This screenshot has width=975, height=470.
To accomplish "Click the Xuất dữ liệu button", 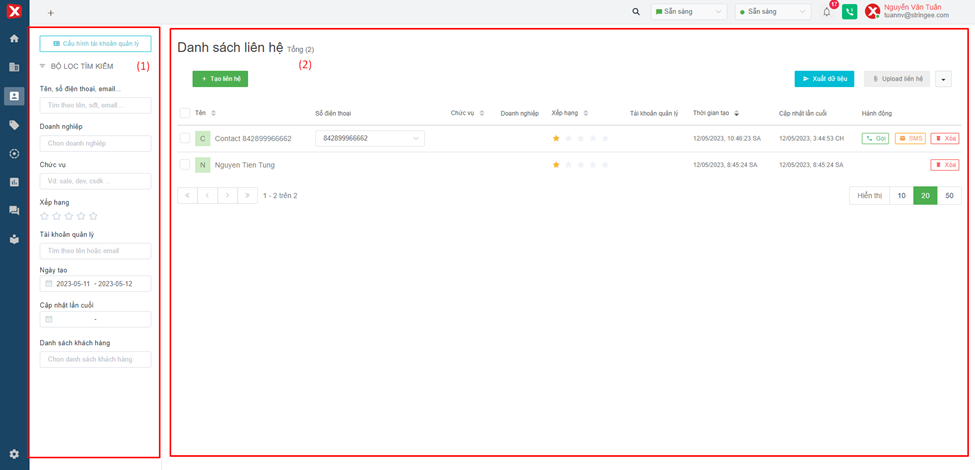I will (824, 79).
